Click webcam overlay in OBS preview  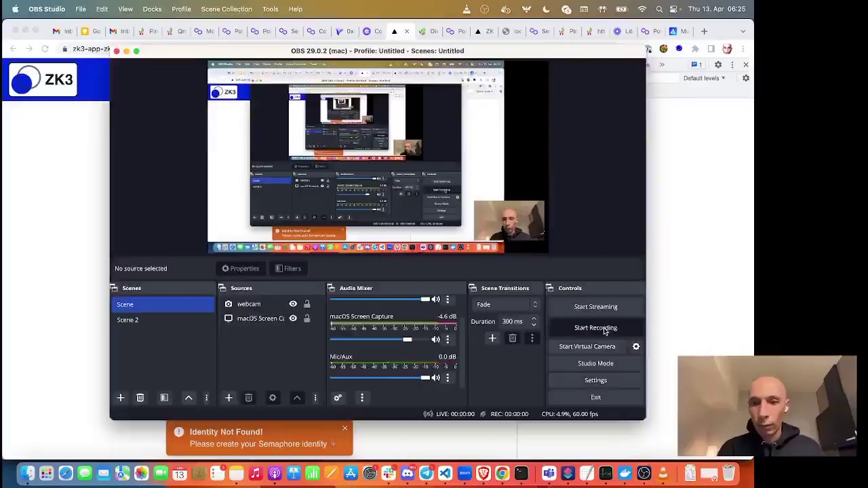509,221
